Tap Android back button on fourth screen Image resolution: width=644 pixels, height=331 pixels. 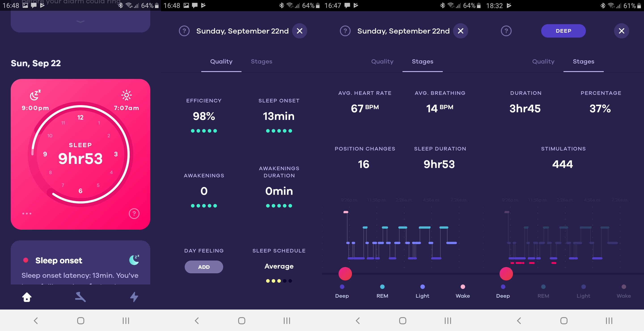519,321
